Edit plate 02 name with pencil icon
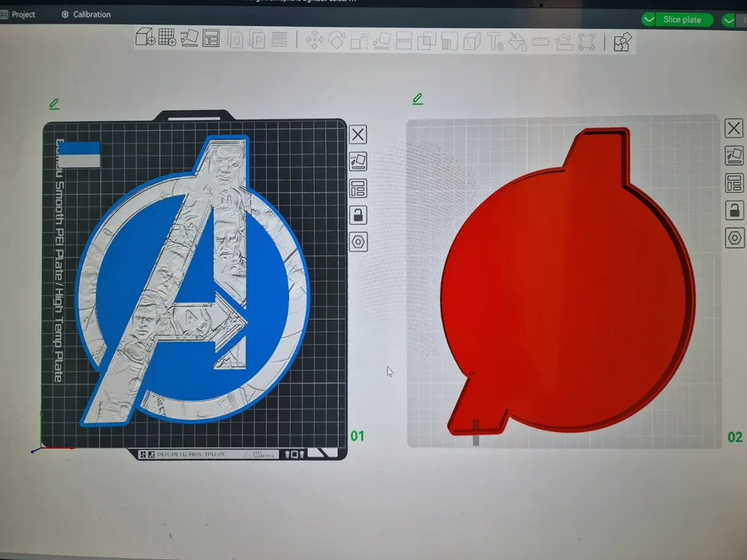Viewport: 747px width, 560px height. pos(418,99)
